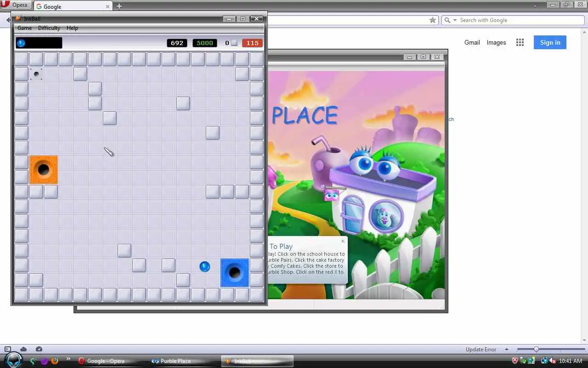This screenshot has height=368, width=588.
Task: Click the next-ball queue indicator
Action: (x=39, y=43)
